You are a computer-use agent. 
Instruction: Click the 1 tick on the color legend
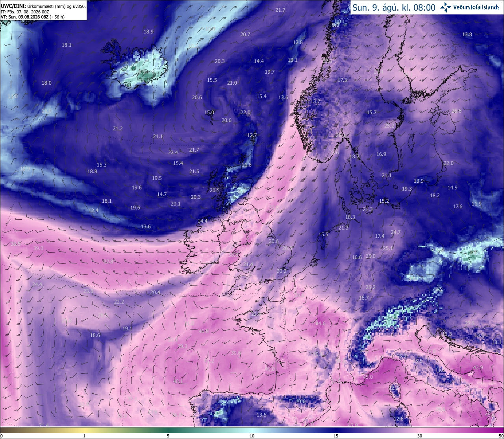point(84,436)
